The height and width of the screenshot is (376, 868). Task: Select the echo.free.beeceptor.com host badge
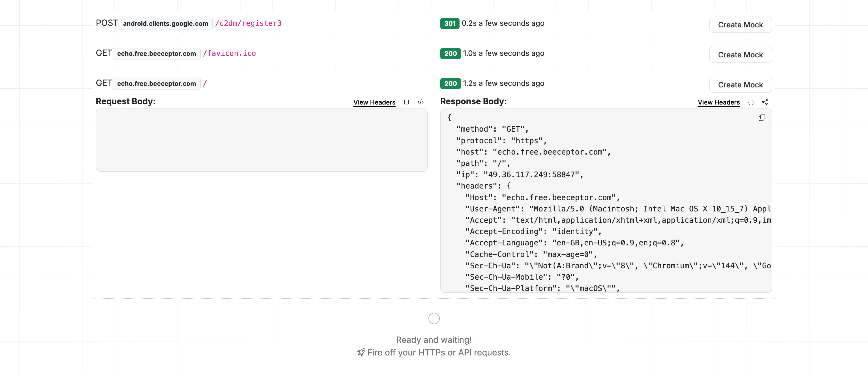pos(156,53)
